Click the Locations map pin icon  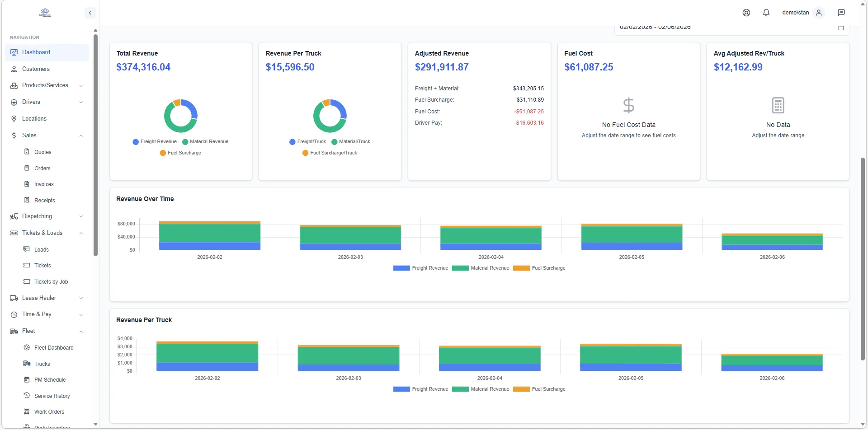tap(14, 118)
